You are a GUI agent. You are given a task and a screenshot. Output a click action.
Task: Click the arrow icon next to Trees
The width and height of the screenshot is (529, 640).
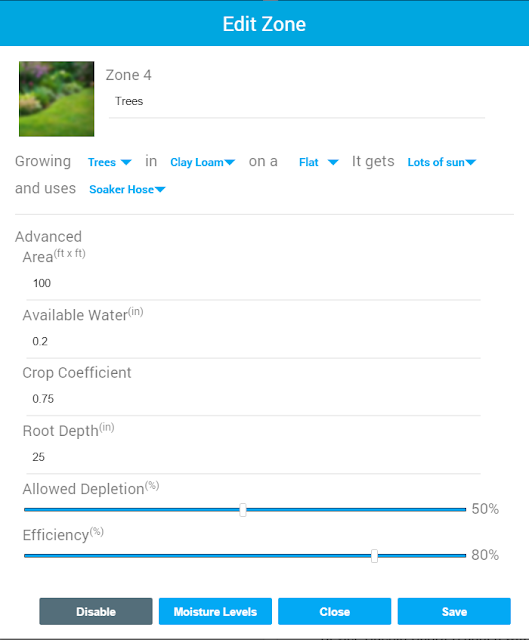coord(126,162)
